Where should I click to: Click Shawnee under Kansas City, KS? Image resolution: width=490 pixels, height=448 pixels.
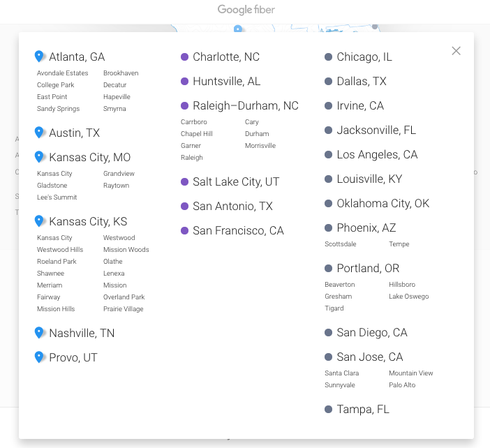[51, 274]
